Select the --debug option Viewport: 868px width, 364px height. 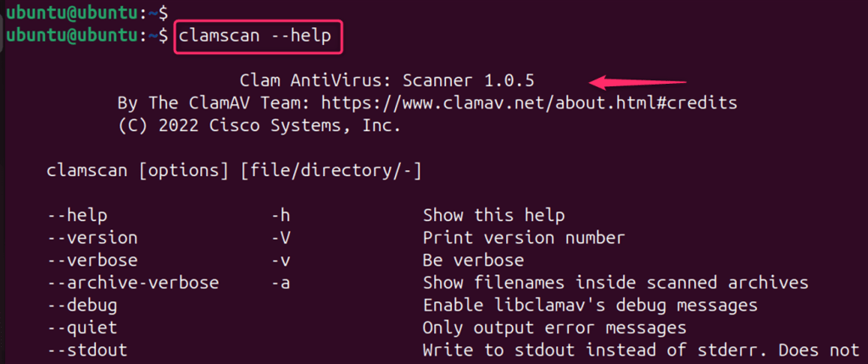(x=82, y=304)
